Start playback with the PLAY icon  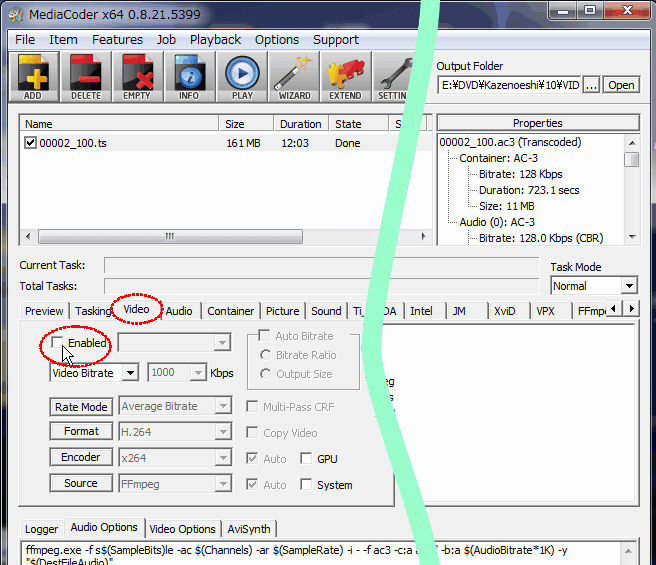pos(241,76)
